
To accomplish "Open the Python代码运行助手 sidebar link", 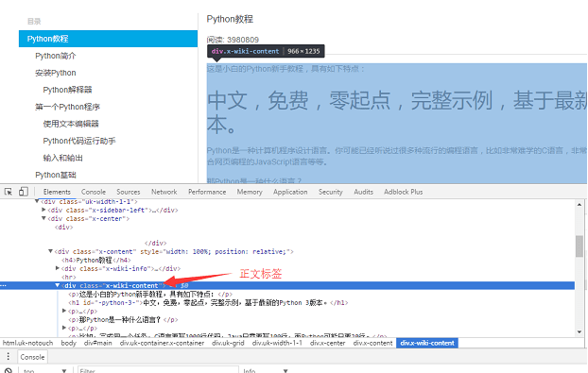I will [79, 141].
